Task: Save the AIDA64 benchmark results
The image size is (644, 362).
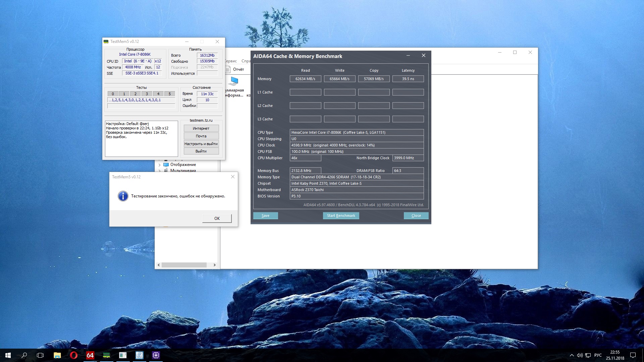Action: (x=265, y=216)
